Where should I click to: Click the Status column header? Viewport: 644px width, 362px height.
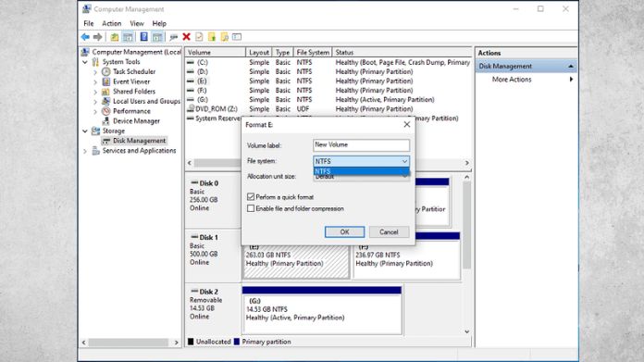(402, 52)
